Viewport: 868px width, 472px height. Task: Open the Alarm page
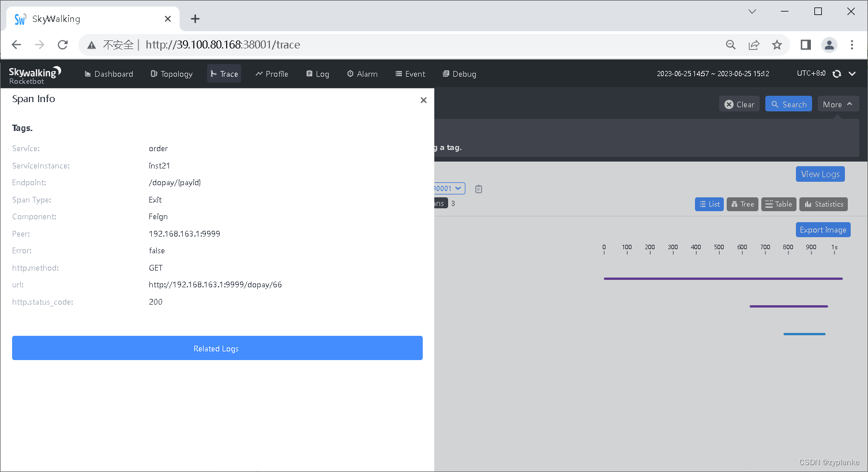362,74
